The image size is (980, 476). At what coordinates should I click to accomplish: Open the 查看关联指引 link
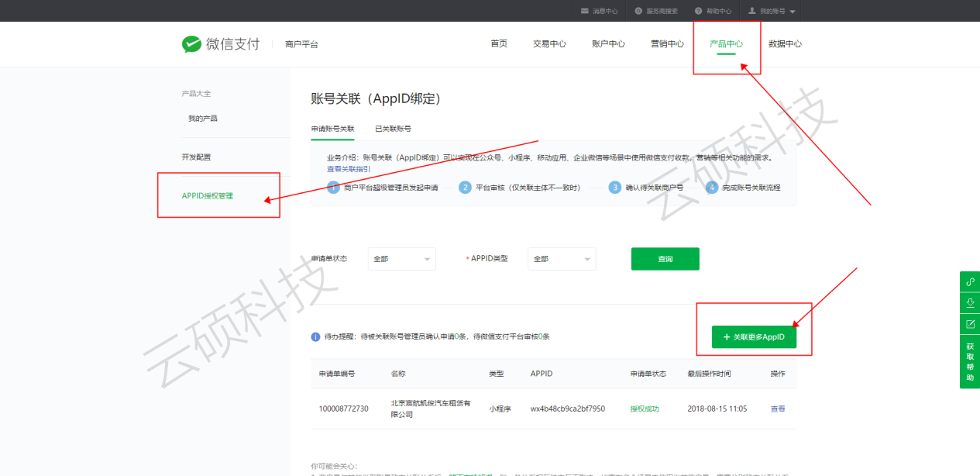pyautogui.click(x=349, y=168)
